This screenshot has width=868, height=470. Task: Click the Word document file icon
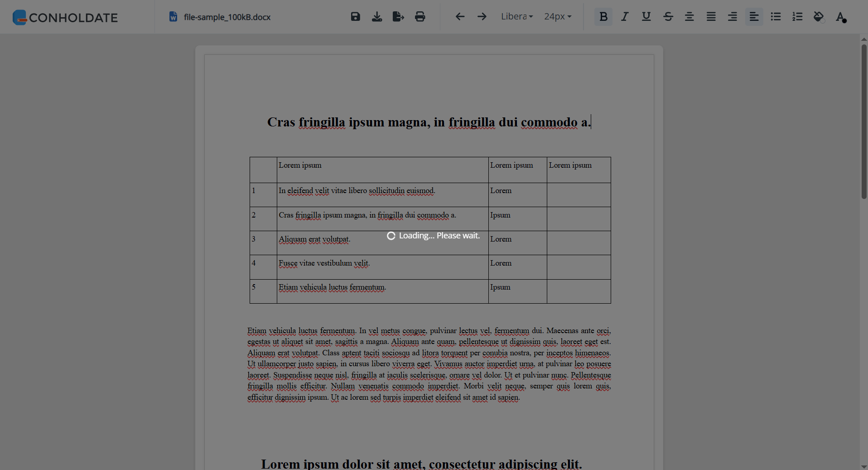[173, 17]
